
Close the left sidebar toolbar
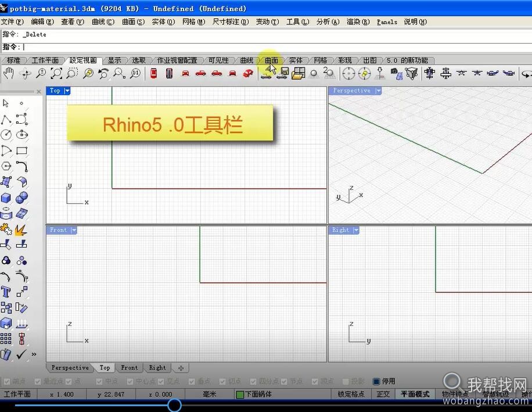point(39,91)
